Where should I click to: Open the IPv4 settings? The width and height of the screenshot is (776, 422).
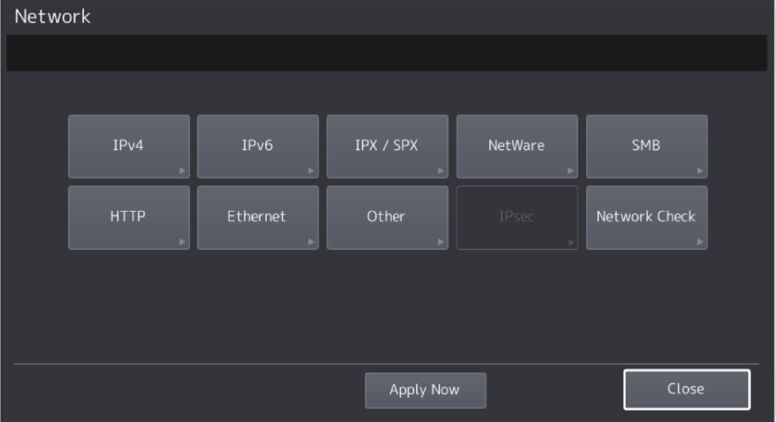pos(128,146)
